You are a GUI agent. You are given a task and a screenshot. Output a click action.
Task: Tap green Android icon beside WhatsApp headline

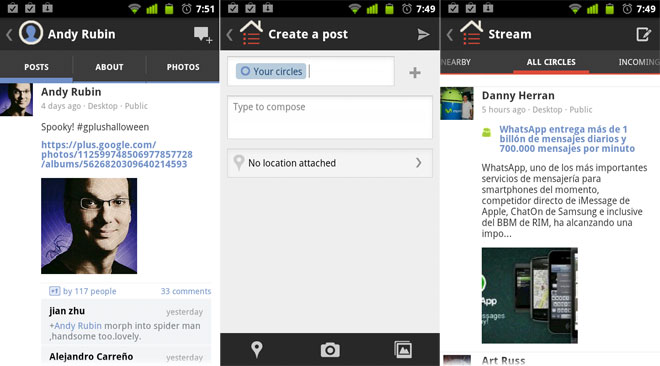(x=487, y=133)
